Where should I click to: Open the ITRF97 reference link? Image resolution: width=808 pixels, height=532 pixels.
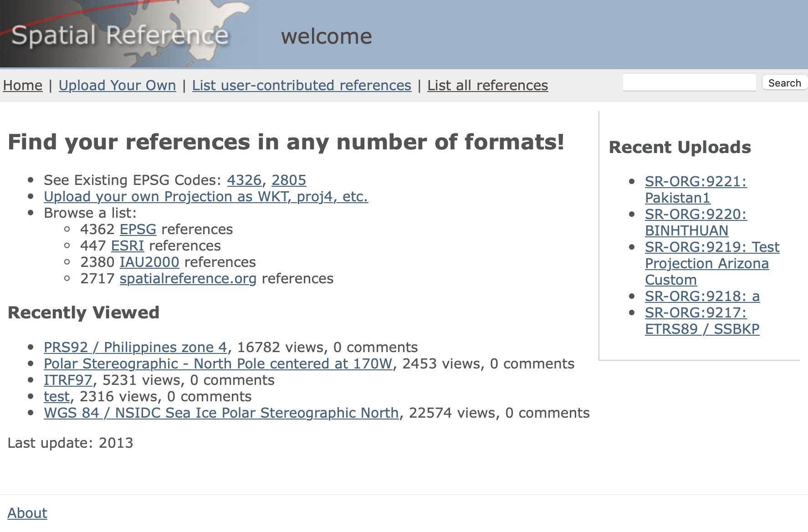pyautogui.click(x=68, y=380)
